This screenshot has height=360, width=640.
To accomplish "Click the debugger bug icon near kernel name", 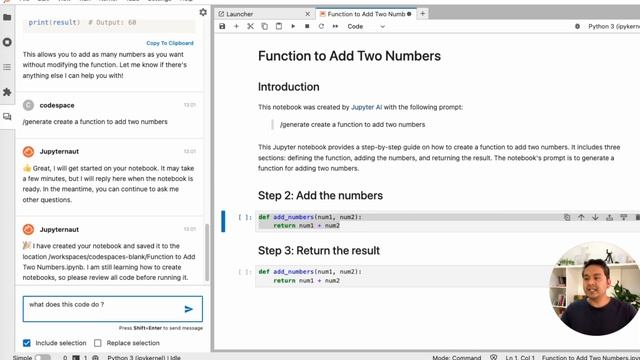I will pyautogui.click(x=577, y=26).
